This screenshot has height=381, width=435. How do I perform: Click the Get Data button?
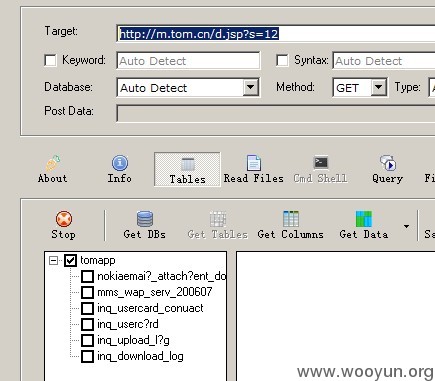pyautogui.click(x=364, y=225)
